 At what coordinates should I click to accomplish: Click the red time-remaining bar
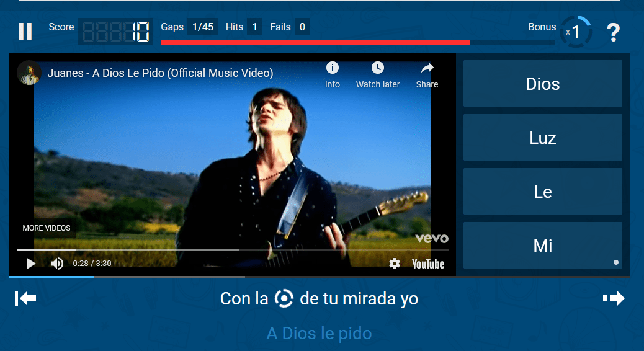click(x=315, y=43)
